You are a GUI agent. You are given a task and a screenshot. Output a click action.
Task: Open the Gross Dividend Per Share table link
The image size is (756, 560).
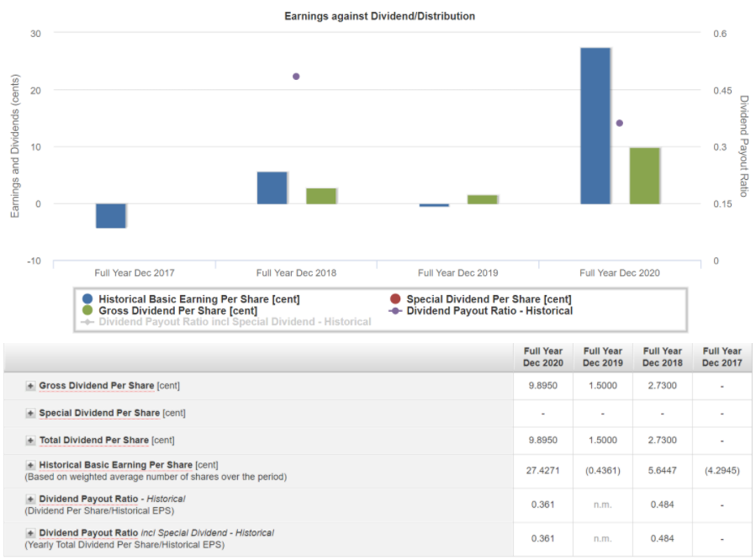96,386
